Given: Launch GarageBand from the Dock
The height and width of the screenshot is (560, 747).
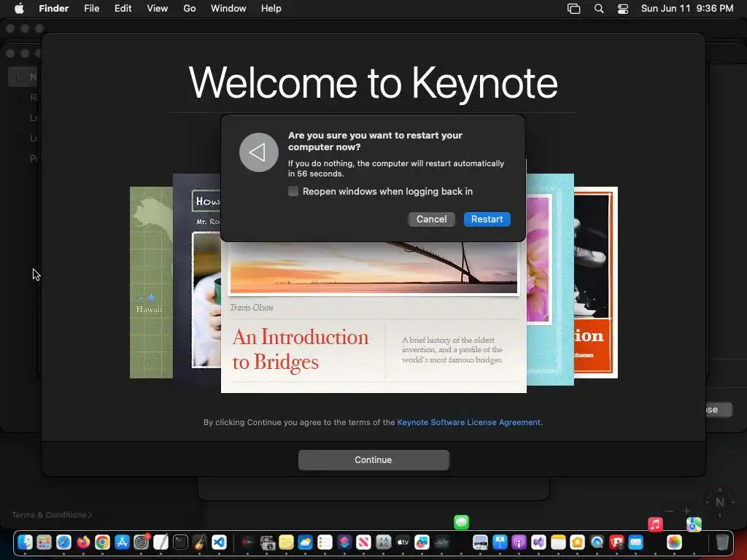Looking at the screenshot, I should click(200, 542).
